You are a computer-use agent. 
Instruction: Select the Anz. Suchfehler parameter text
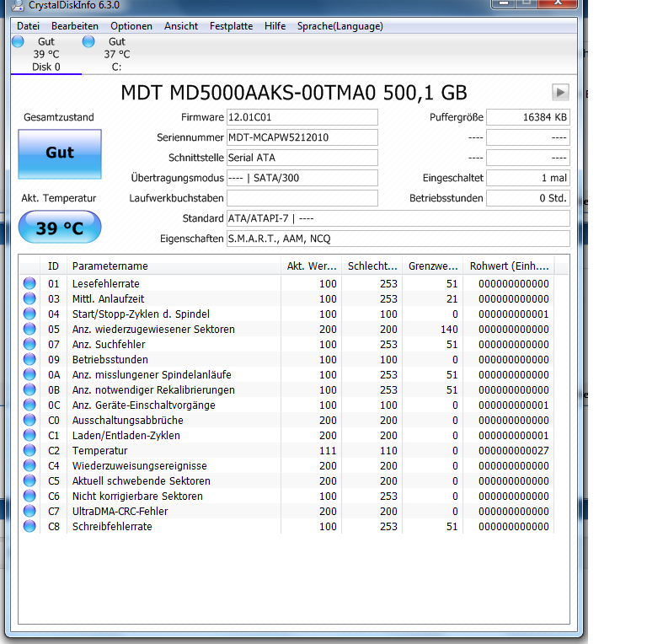pos(109,344)
